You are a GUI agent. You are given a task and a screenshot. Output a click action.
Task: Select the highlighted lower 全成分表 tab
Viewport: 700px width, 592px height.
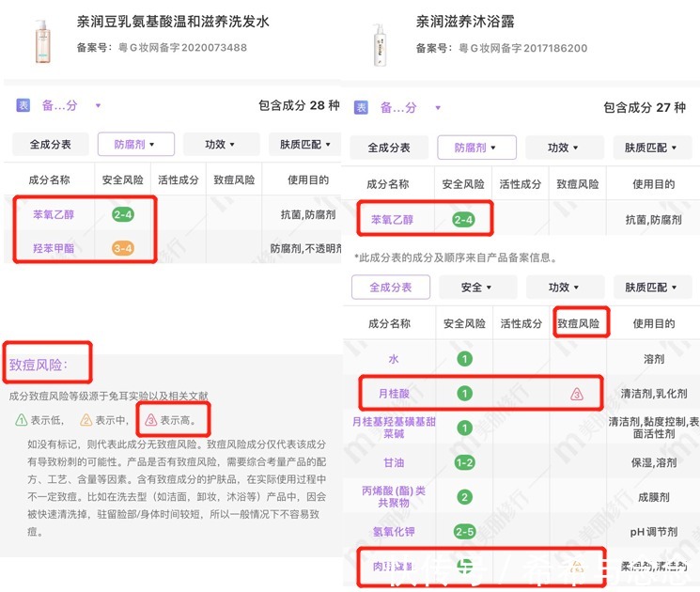pos(391,287)
